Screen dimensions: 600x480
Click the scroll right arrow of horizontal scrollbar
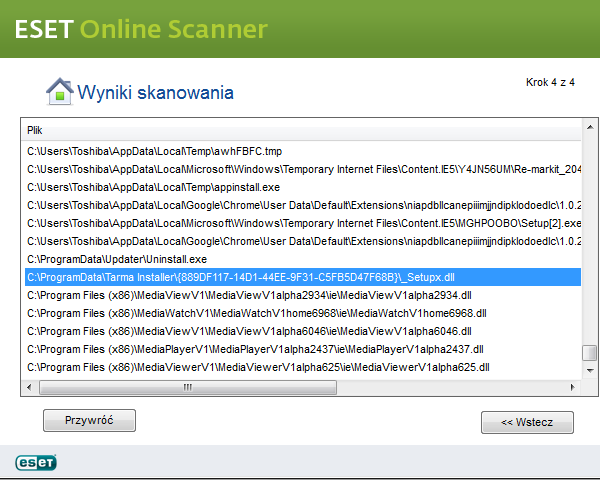tap(572, 387)
